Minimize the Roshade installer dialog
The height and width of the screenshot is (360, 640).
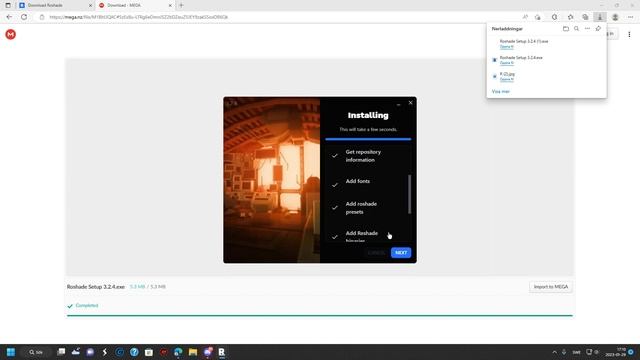pyautogui.click(x=398, y=104)
